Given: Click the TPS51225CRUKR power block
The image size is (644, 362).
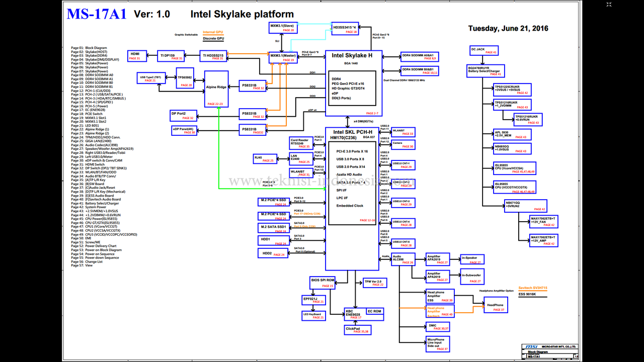Looking at the screenshot, I should coord(512,89).
